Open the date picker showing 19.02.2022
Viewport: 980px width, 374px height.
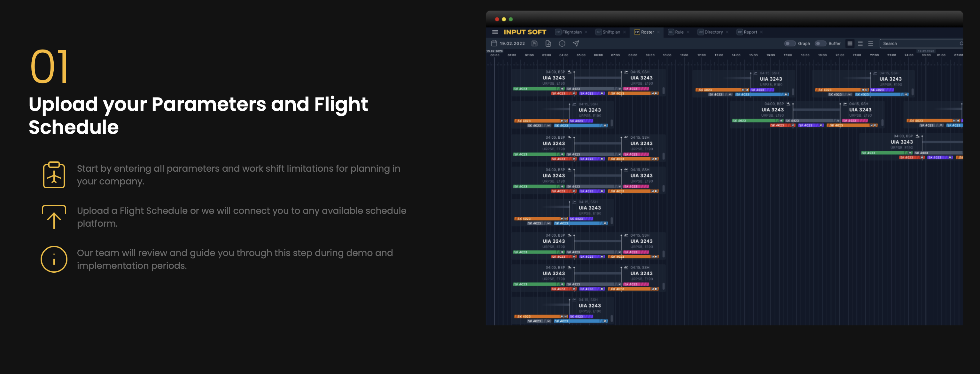click(x=512, y=43)
